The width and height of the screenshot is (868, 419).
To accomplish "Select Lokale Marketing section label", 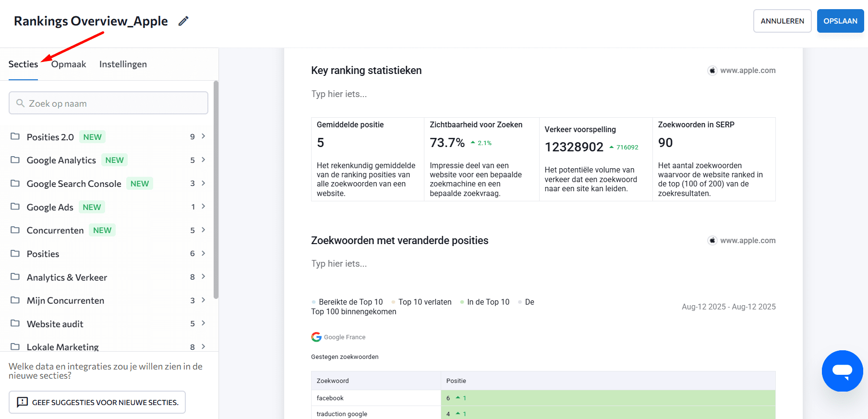I will pyautogui.click(x=63, y=347).
